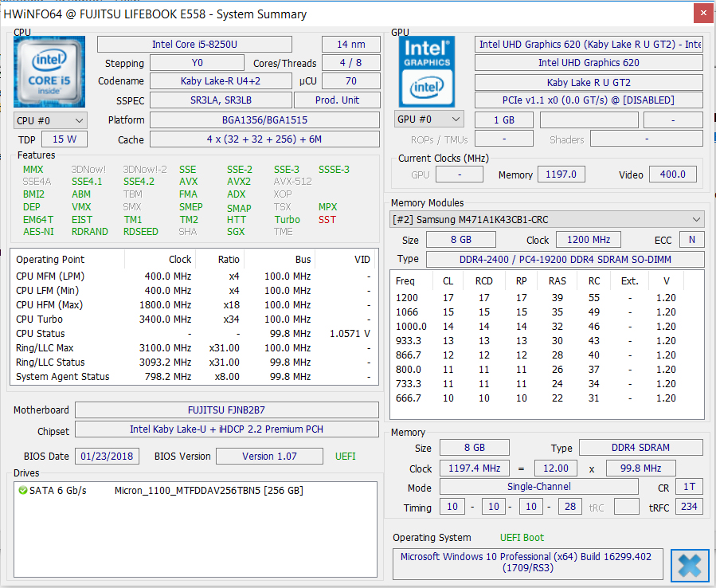
Task: Click the Microsoft Windows 10 Professional OS field
Action: click(x=528, y=564)
